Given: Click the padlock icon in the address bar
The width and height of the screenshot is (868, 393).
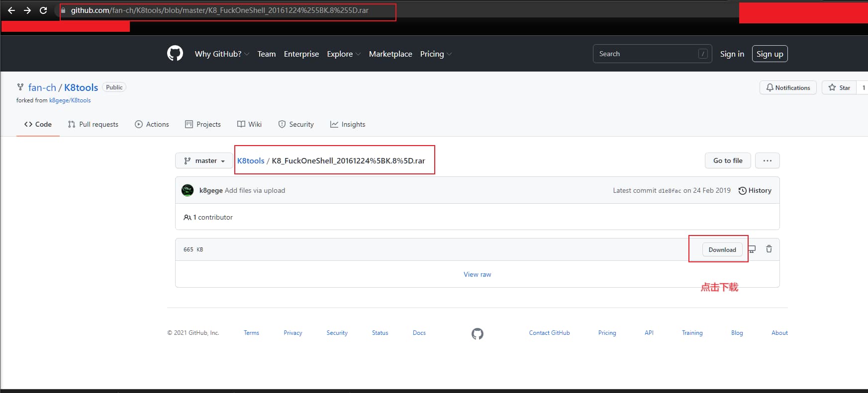Looking at the screenshot, I should point(63,10).
